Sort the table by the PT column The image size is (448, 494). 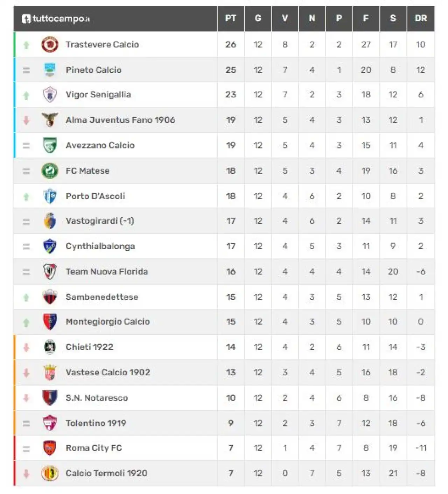point(231,18)
